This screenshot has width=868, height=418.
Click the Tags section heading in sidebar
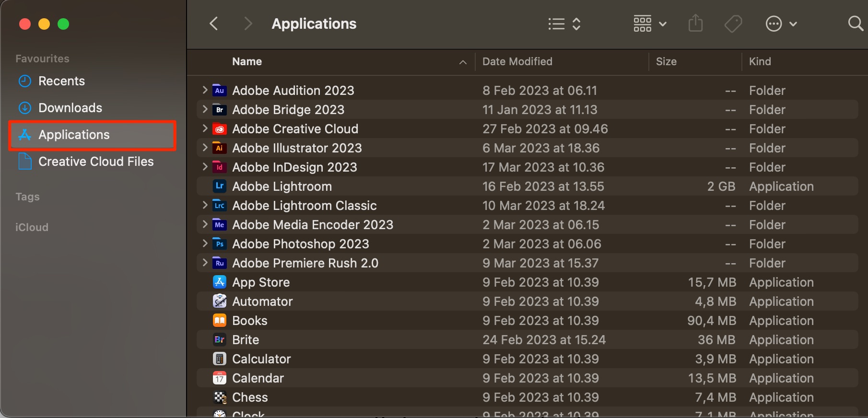pyautogui.click(x=27, y=197)
